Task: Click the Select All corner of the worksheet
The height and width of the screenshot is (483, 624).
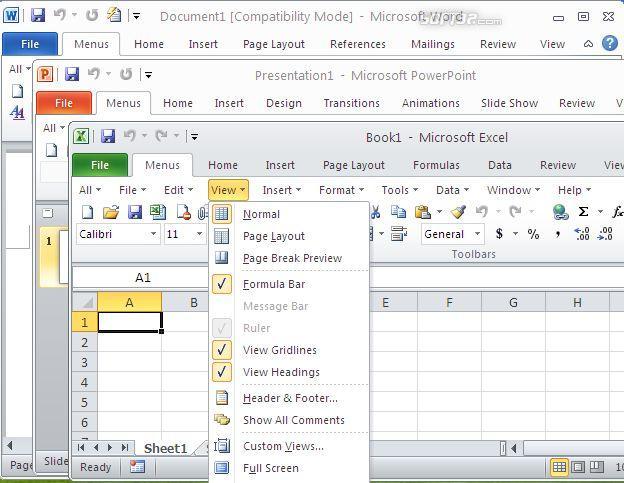Action: click(x=85, y=302)
